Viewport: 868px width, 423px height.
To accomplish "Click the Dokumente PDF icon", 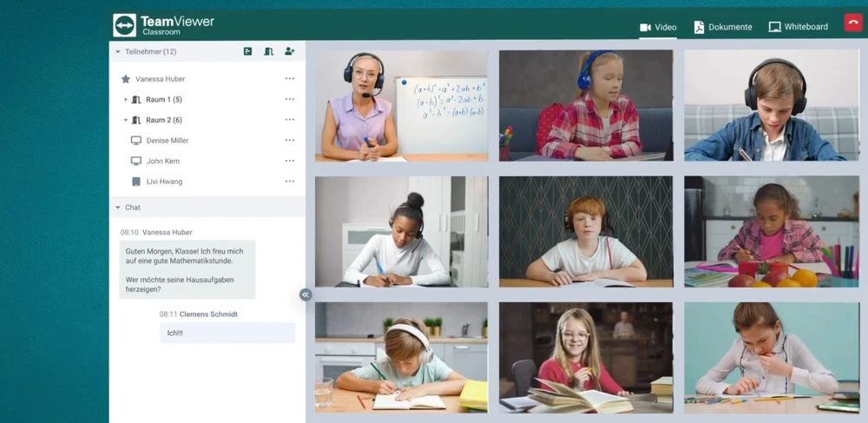I will pos(699,27).
